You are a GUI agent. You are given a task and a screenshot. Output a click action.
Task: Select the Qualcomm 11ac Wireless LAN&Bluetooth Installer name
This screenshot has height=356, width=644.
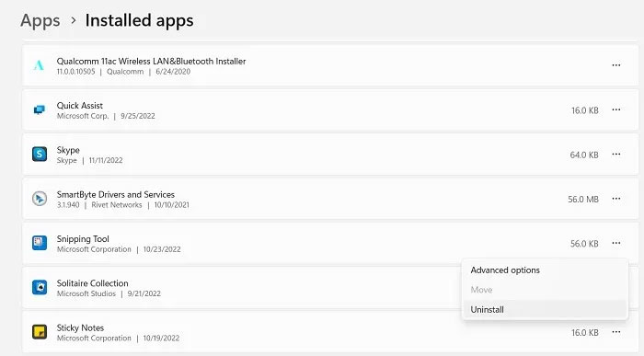151,62
